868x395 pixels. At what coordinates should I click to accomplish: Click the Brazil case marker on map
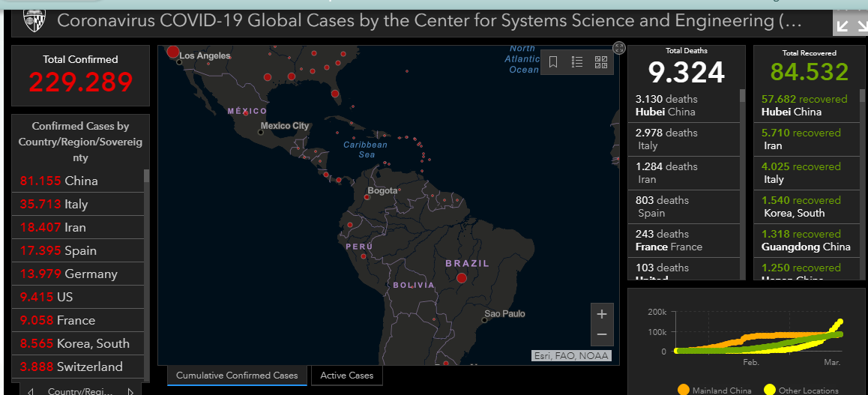pyautogui.click(x=462, y=278)
